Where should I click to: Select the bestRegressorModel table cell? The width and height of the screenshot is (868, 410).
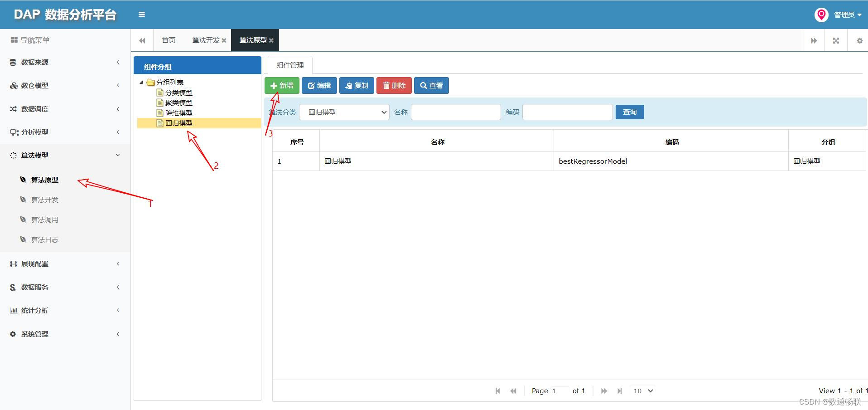pyautogui.click(x=671, y=161)
